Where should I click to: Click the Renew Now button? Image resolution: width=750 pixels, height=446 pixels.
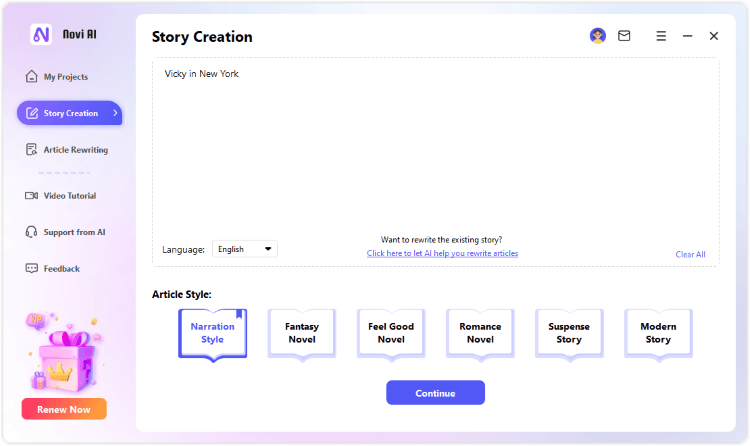click(x=64, y=409)
